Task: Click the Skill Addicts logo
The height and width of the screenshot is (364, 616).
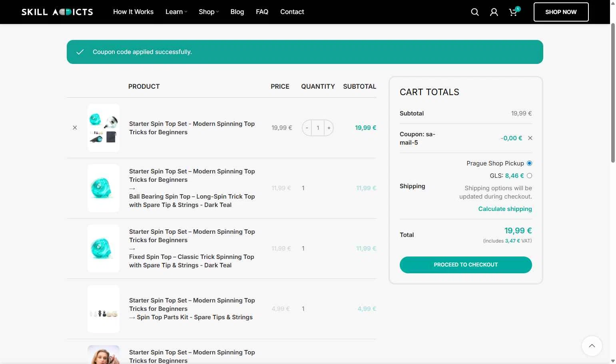Action: 57,12
